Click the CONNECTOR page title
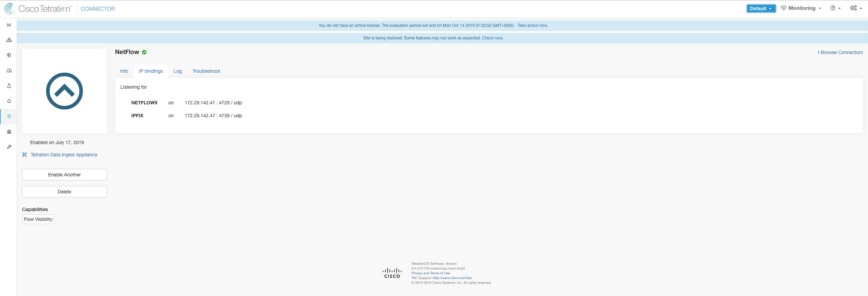 click(x=98, y=9)
